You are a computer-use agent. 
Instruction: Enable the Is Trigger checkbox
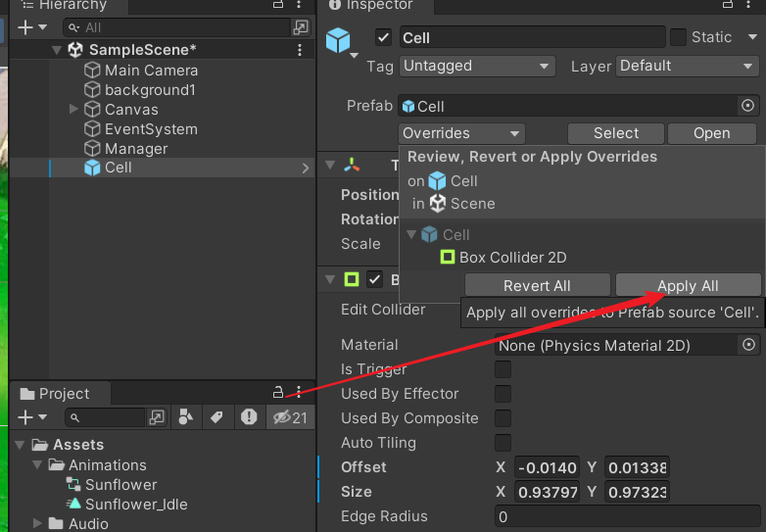[503, 369]
